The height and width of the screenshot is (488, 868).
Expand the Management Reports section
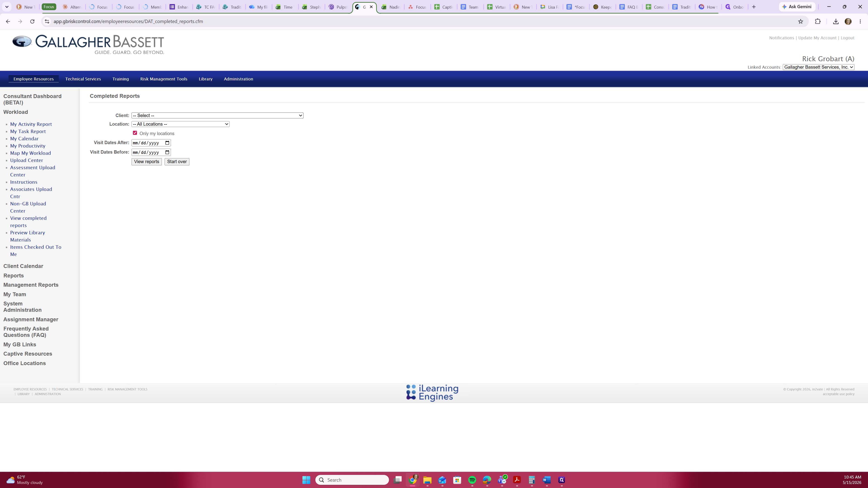click(31, 285)
